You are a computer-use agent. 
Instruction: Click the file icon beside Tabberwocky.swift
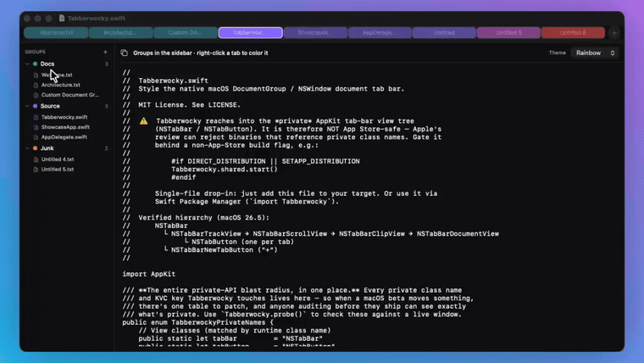click(36, 117)
